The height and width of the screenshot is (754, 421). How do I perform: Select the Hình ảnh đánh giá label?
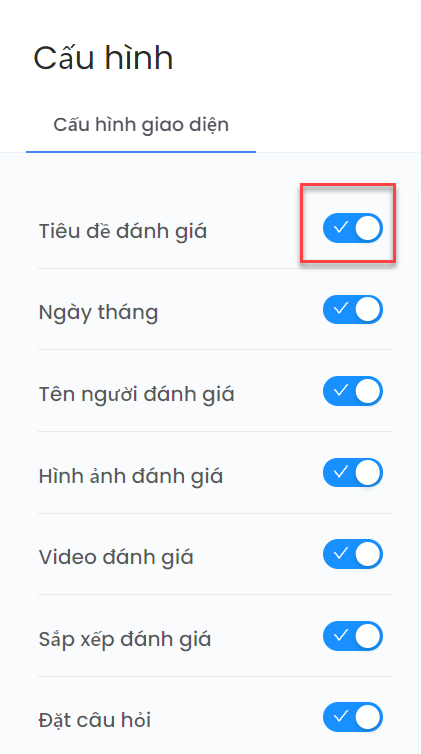point(131,476)
